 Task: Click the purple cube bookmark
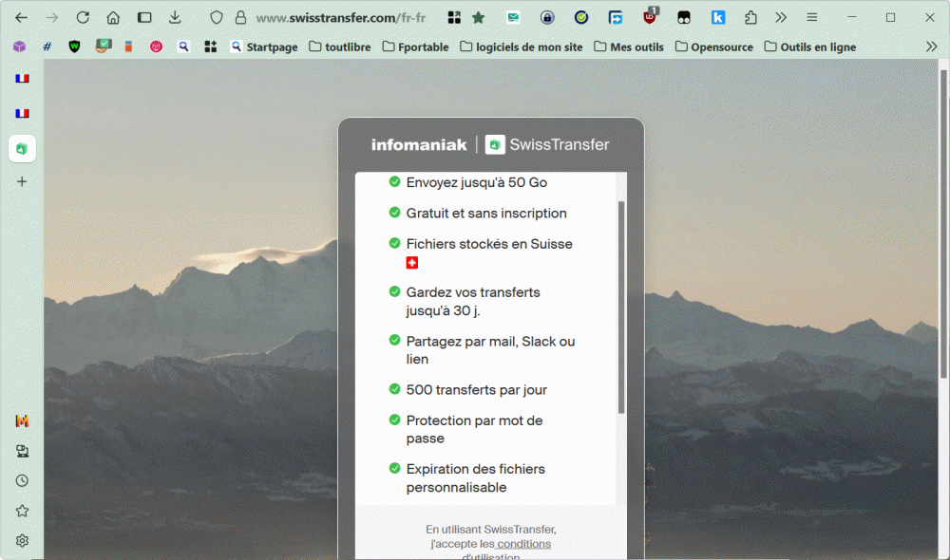click(x=19, y=47)
